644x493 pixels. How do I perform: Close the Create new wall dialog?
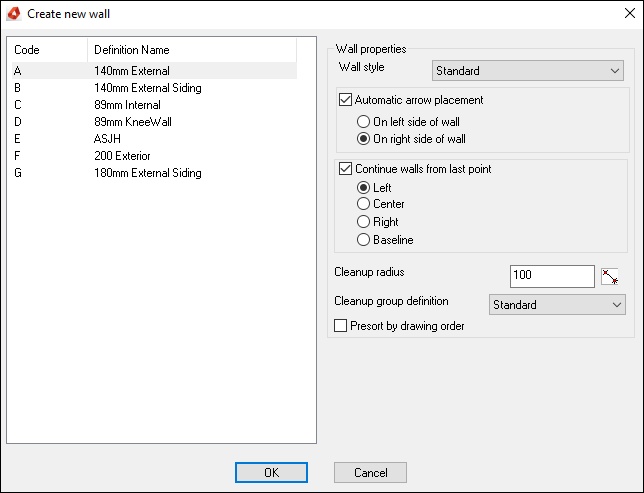click(x=630, y=13)
